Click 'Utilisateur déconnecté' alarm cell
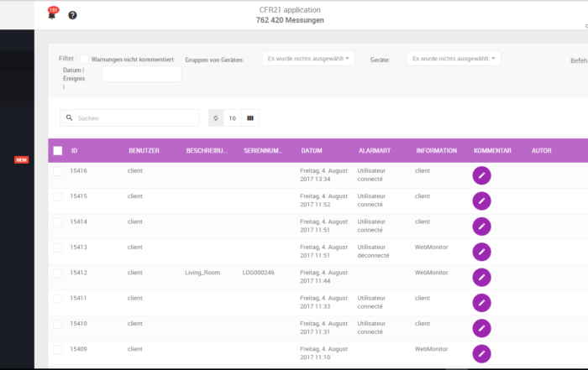The height and width of the screenshot is (370, 588). tap(373, 252)
